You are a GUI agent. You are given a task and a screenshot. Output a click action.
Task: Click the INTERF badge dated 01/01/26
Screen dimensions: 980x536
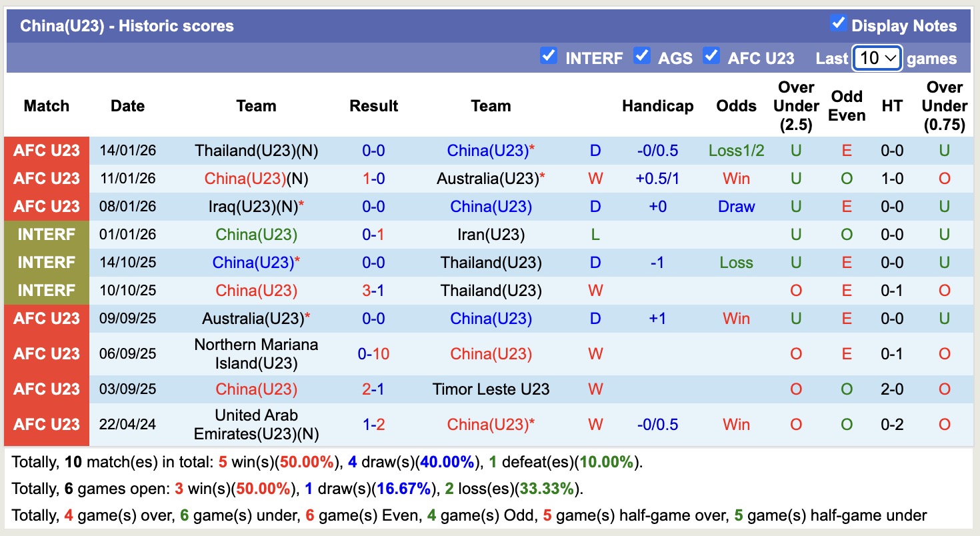click(47, 235)
